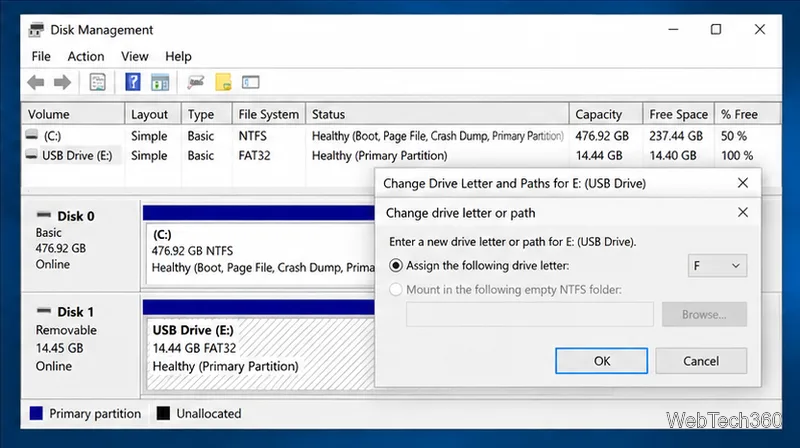Close the Disk Management window
Screen dimensions: 800x448
coord(760,30)
